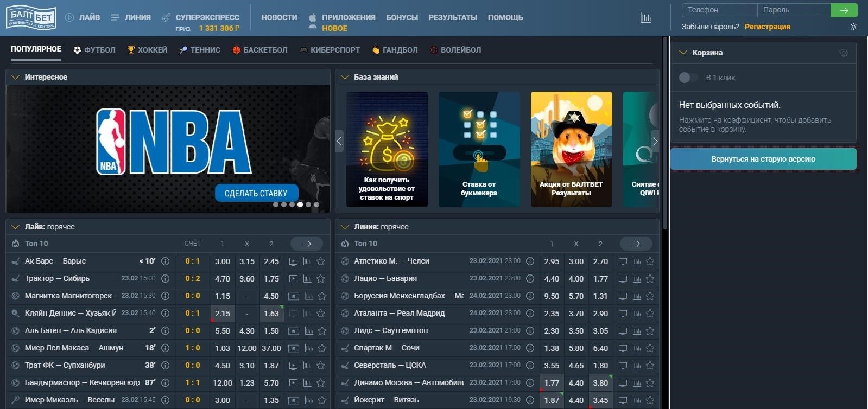
Task: Focus the Телефон input field
Action: [719, 10]
